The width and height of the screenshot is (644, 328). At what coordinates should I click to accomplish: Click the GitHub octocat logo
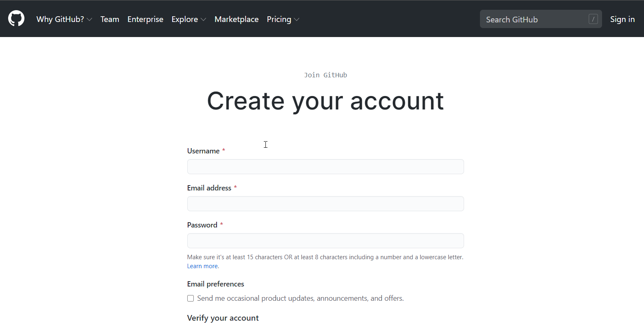[16, 19]
